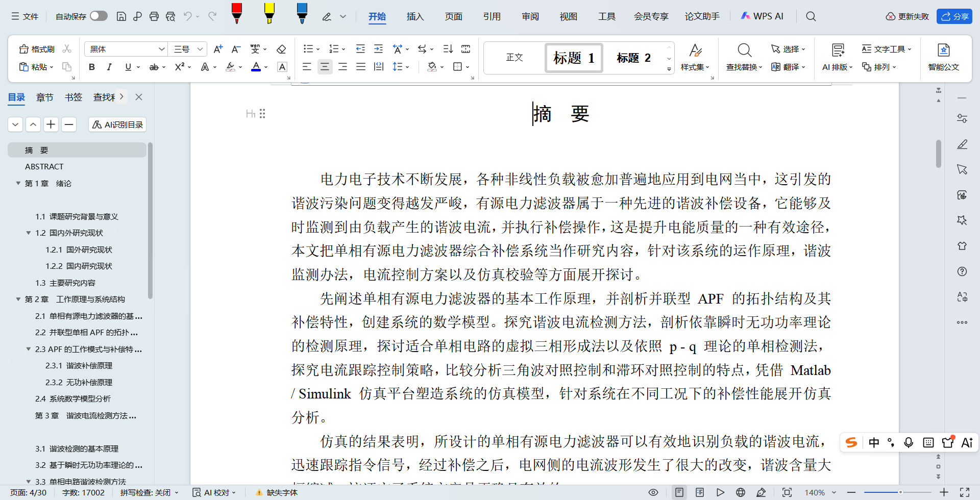Screen dimensions: 980x500
Task: Click the Decrease indent icon
Action: pyautogui.click(x=360, y=49)
